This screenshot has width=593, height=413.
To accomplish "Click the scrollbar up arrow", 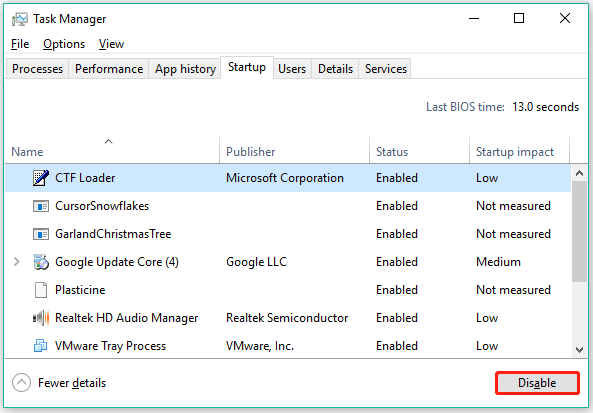I will [x=579, y=173].
